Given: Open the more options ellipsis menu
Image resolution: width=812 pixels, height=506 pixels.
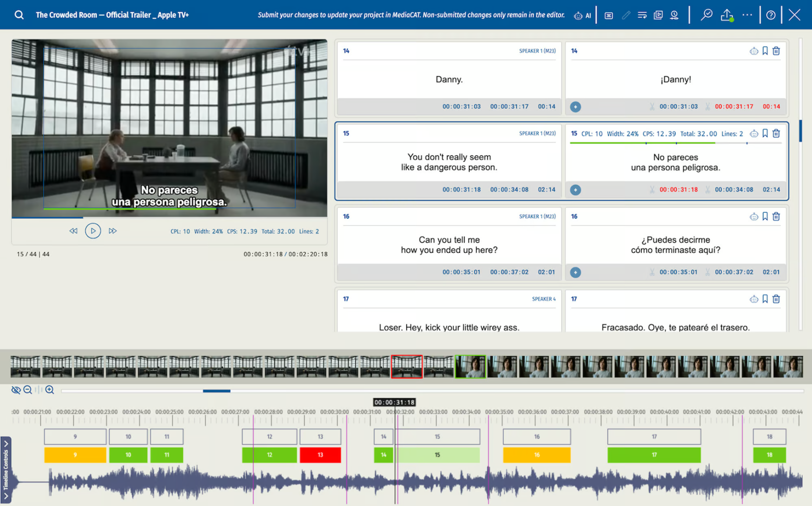Looking at the screenshot, I should tap(747, 15).
